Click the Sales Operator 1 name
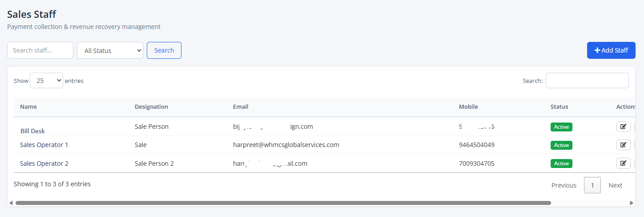Viewport: 644px width, 217px height. [x=44, y=145]
